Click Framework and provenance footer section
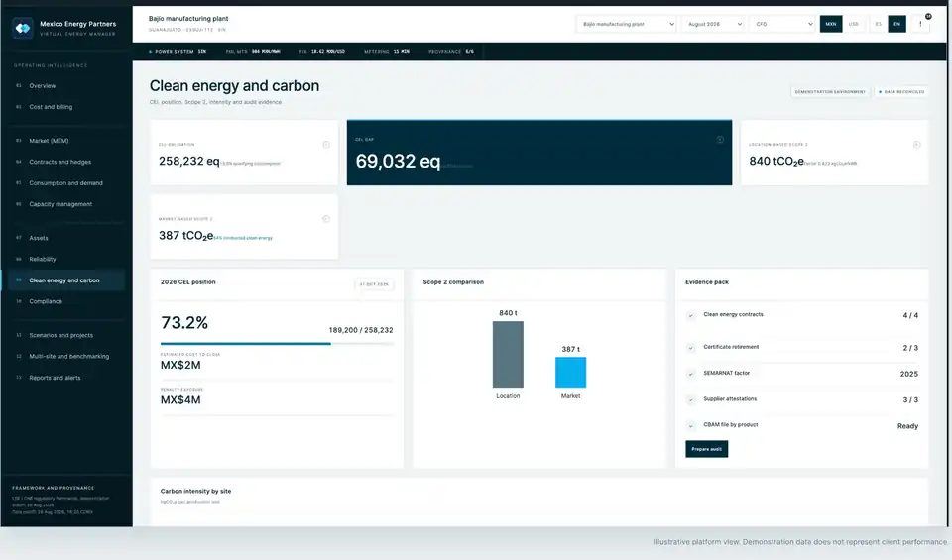Image resolution: width=952 pixels, height=560 pixels. pos(60,500)
